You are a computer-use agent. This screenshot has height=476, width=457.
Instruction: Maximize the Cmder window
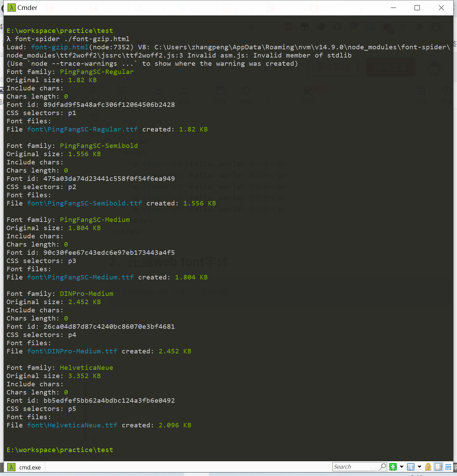coord(417,8)
